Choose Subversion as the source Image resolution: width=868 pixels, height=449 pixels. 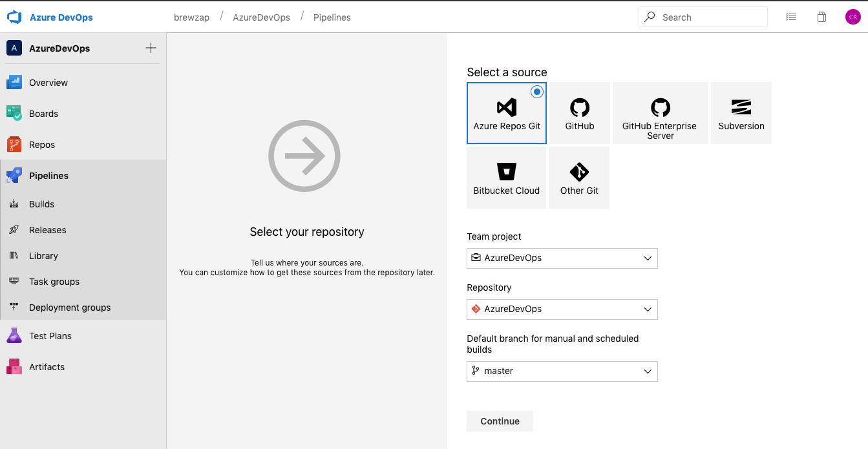click(x=741, y=113)
